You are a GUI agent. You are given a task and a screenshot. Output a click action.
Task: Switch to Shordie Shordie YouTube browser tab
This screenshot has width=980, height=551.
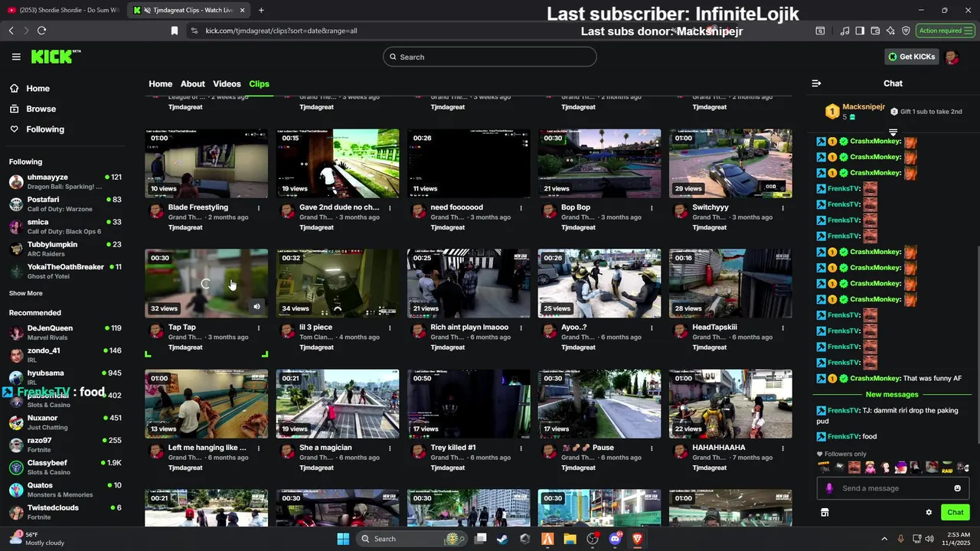62,10
